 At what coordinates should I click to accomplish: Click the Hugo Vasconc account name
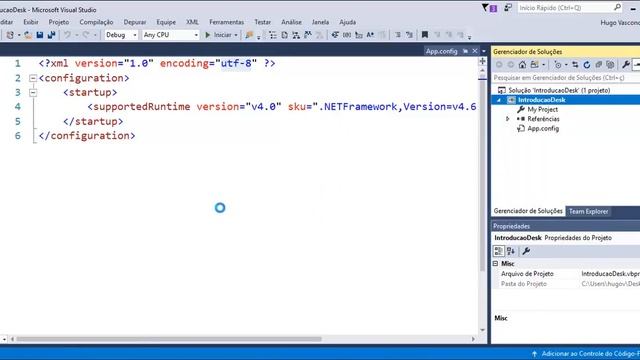[x=620, y=23]
